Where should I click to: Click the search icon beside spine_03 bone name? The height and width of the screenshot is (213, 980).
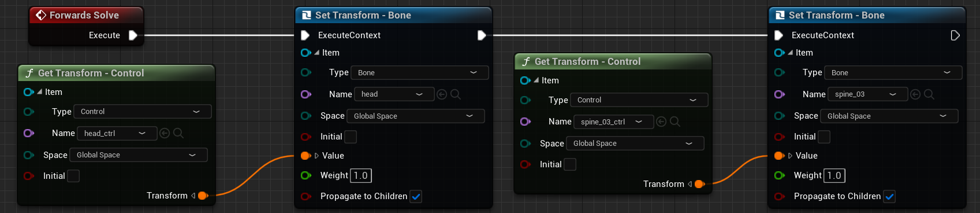tap(929, 94)
